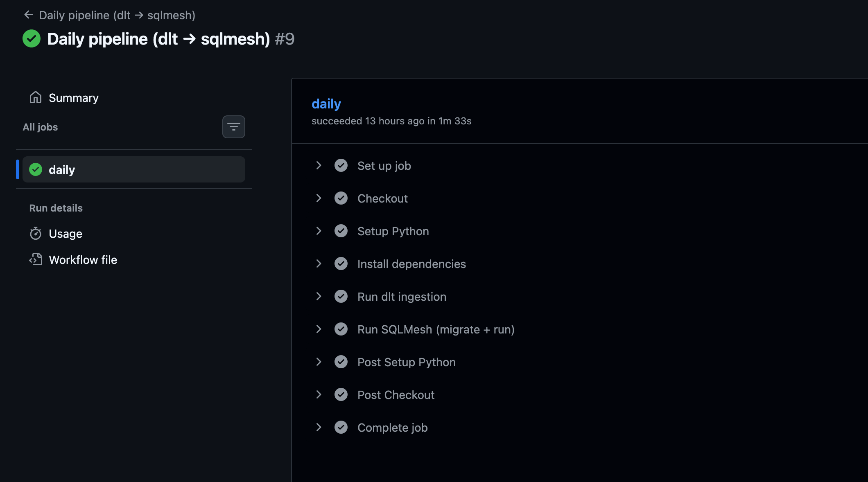Image resolution: width=868 pixels, height=482 pixels.
Task: Click the Workflow file code icon
Action: (x=36, y=260)
